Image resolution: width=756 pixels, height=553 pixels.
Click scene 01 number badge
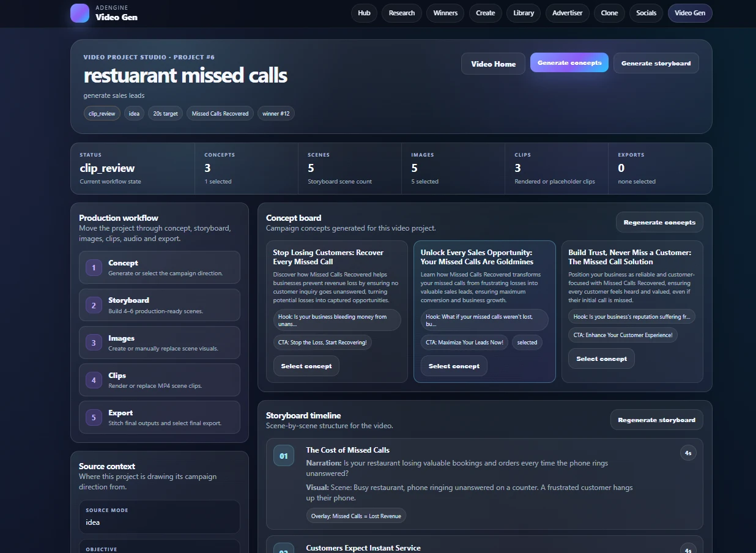pos(284,456)
